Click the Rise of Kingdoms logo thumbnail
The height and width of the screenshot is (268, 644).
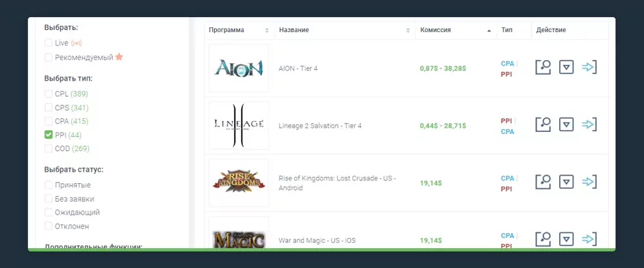point(239,183)
